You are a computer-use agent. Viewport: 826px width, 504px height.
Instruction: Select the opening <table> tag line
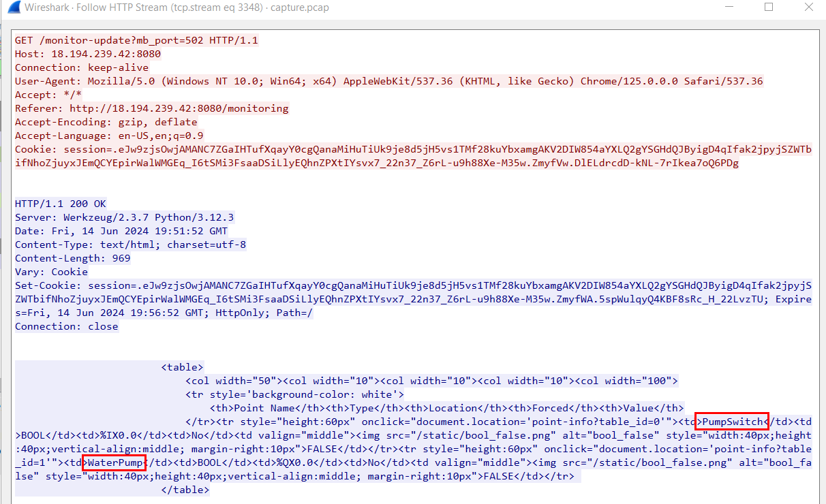(183, 367)
